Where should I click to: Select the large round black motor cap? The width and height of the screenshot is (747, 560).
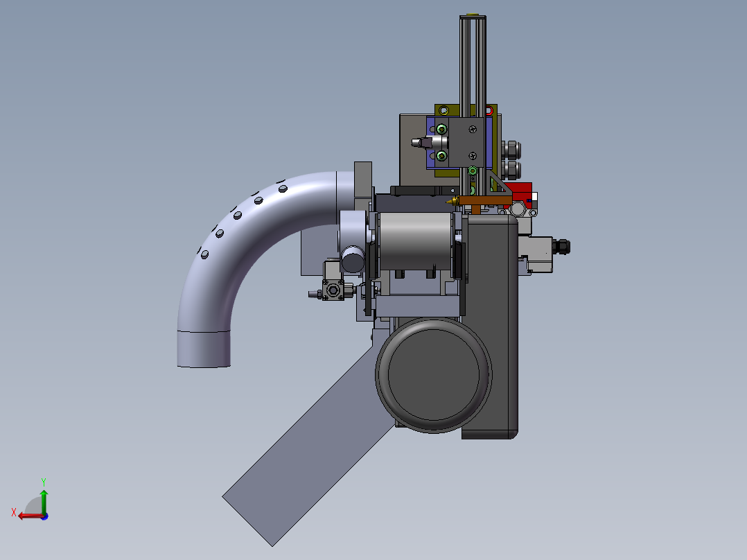point(434,375)
